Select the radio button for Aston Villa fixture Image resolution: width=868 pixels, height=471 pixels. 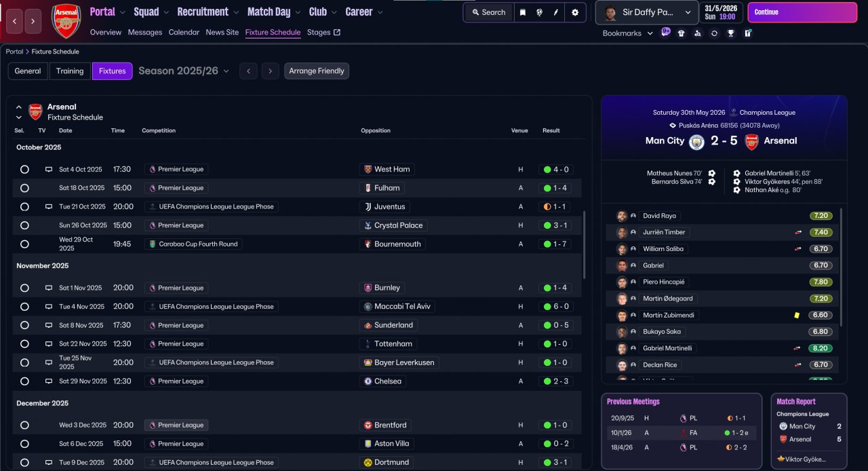[x=24, y=444]
